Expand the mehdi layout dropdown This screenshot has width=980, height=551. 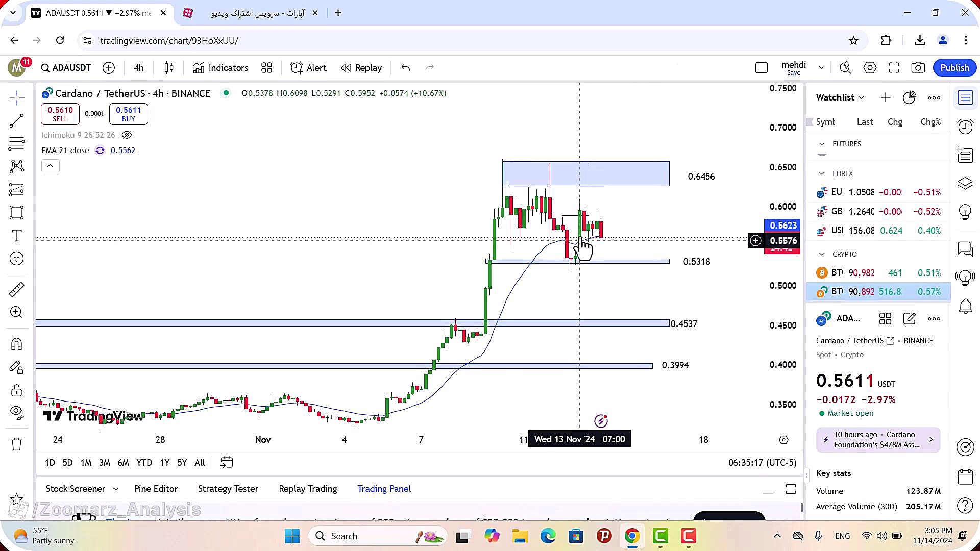(822, 68)
